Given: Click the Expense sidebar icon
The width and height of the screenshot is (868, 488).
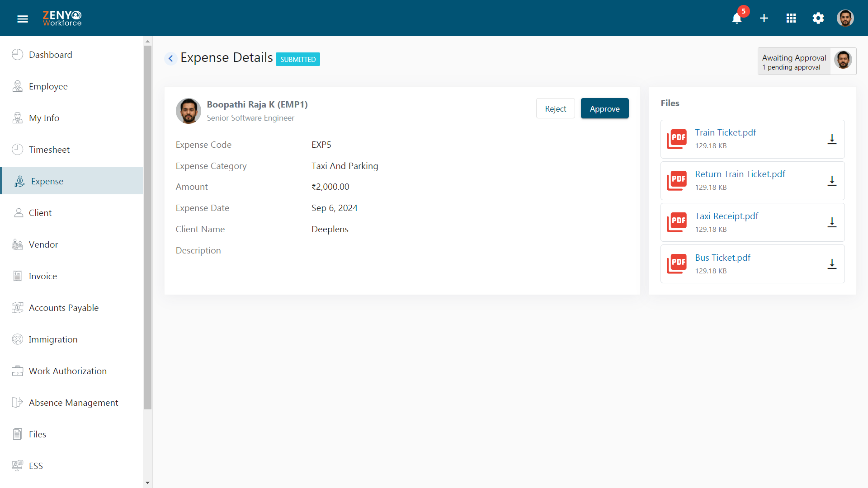Looking at the screenshot, I should tap(19, 181).
